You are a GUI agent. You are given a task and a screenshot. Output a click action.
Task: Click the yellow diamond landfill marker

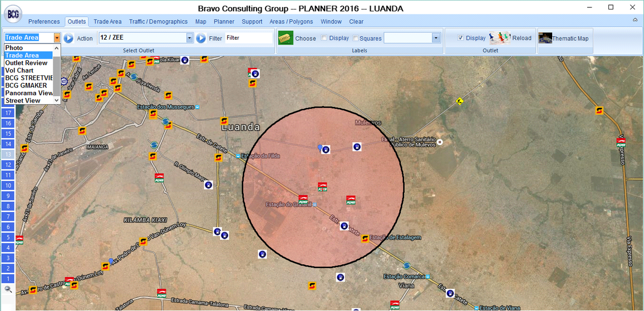[460, 100]
